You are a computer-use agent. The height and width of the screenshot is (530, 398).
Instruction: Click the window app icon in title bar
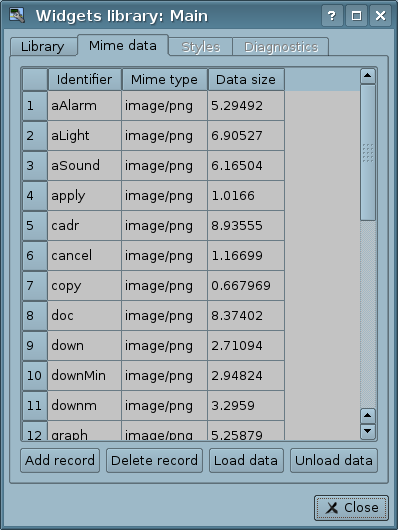(x=17, y=15)
